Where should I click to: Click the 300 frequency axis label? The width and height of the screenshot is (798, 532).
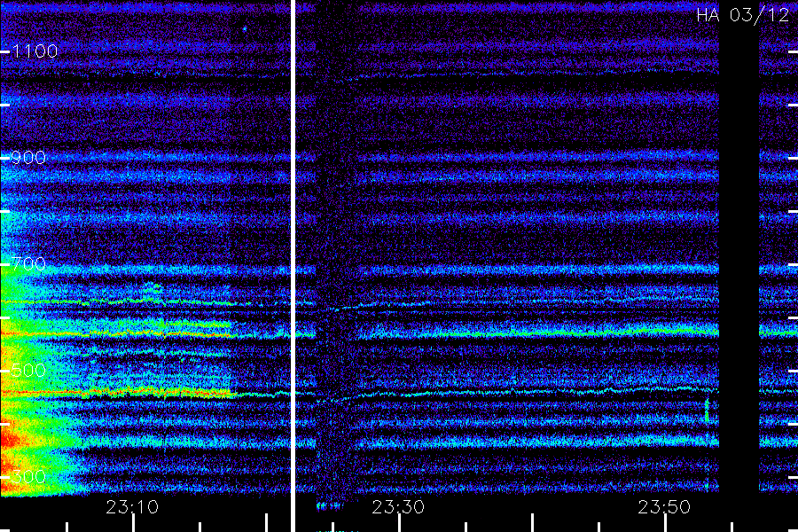(28, 476)
